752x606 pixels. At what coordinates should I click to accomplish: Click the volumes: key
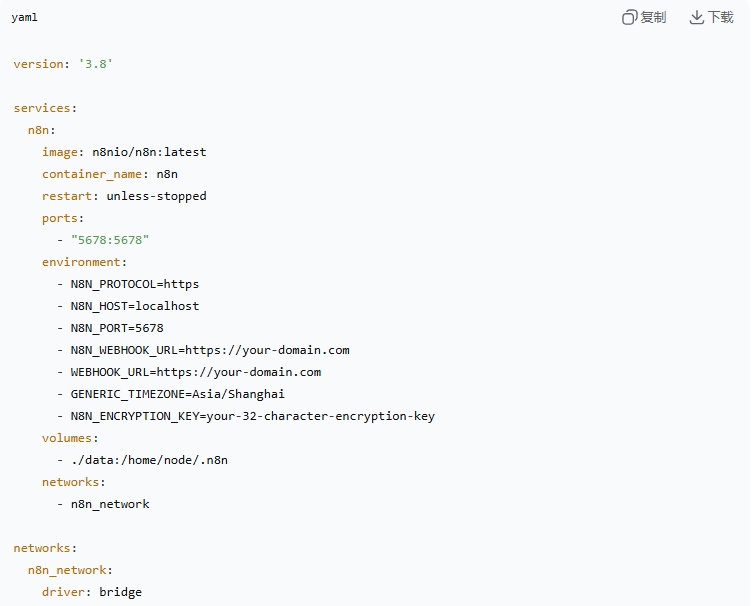tap(70, 439)
